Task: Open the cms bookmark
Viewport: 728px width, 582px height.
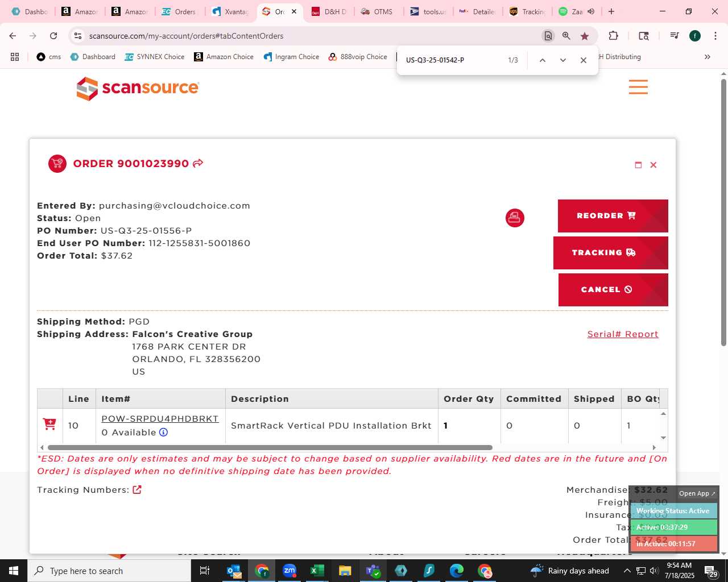Action: (x=49, y=57)
